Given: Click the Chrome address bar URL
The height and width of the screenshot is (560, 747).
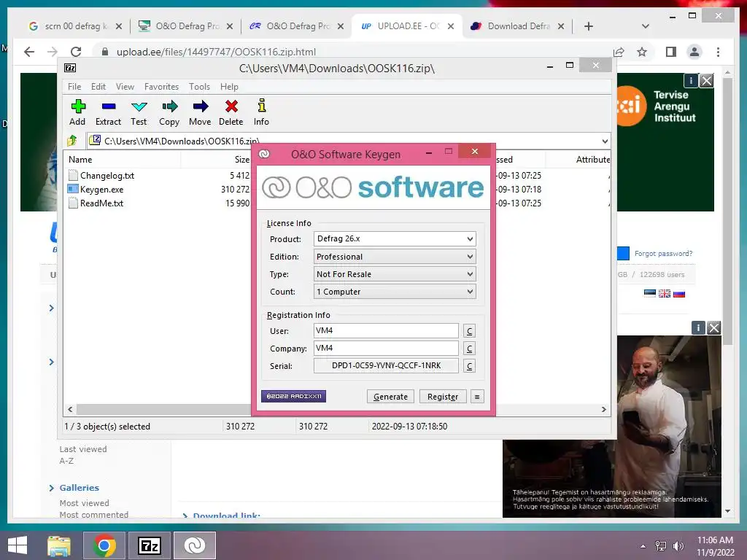Looking at the screenshot, I should pyautogui.click(x=216, y=52).
